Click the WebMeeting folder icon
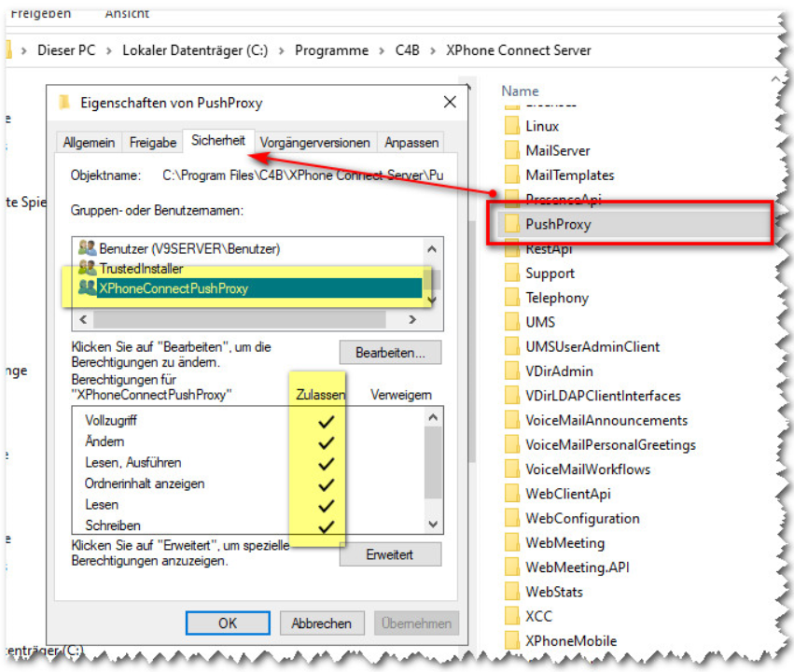The image size is (794, 672). 512,542
